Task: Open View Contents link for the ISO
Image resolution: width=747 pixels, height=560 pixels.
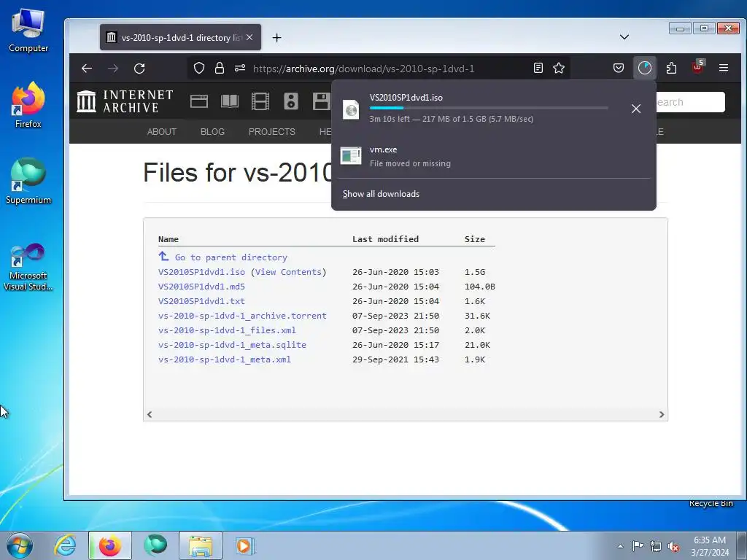Action: 288,272
